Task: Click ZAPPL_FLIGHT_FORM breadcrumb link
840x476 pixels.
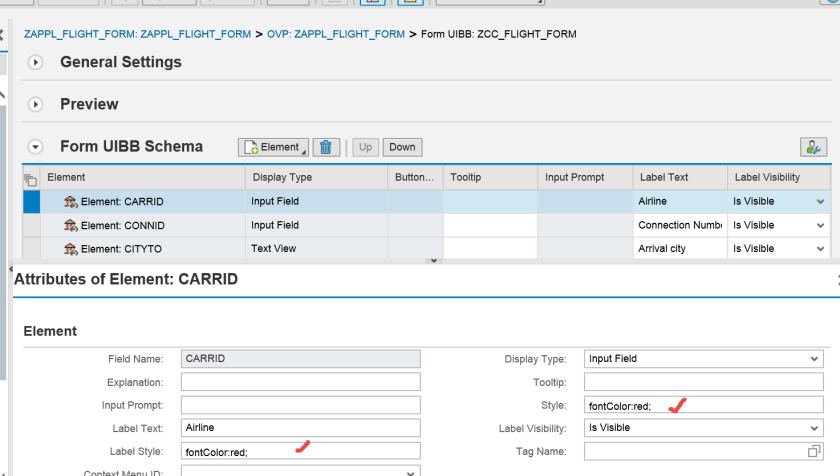Action: [x=137, y=34]
